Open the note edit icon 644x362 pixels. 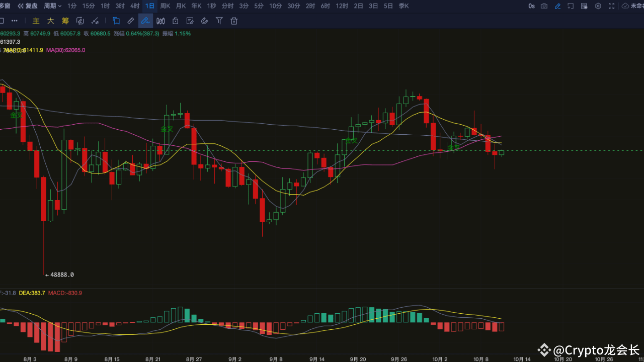tap(190, 21)
